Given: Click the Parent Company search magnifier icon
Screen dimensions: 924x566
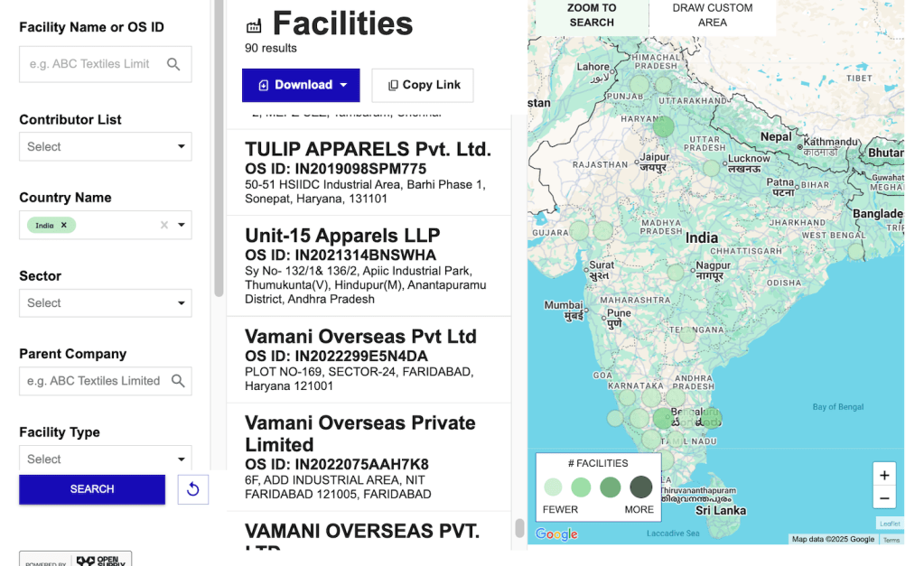Looking at the screenshot, I should coord(178,381).
